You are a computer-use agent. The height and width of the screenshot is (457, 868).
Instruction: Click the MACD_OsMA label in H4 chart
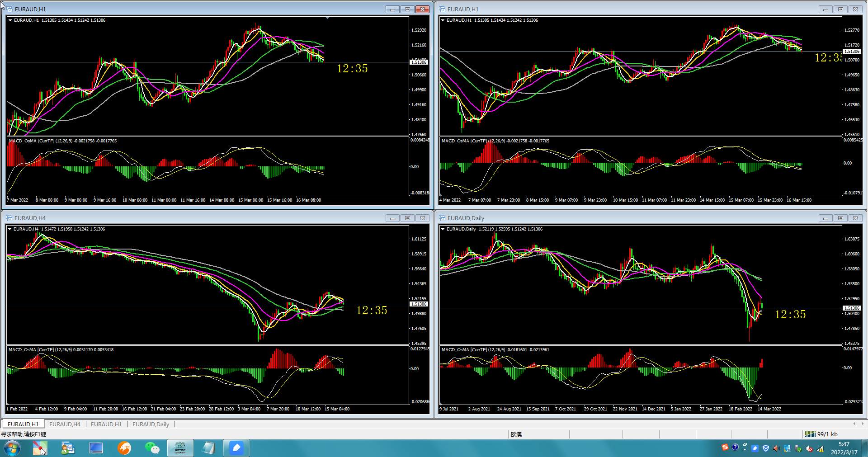[61, 350]
